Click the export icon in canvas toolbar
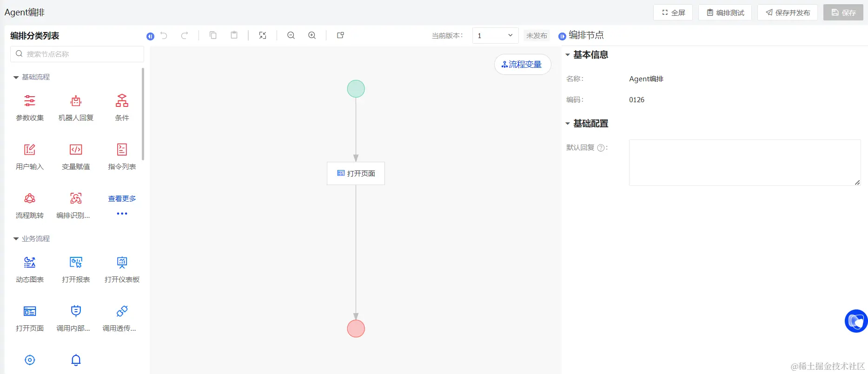 coord(340,35)
